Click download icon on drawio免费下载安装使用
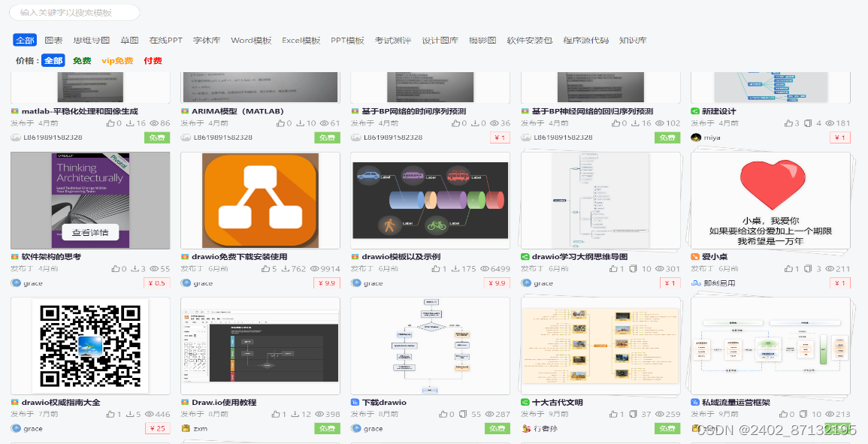Screen dimensions: 868x444 (286, 268)
